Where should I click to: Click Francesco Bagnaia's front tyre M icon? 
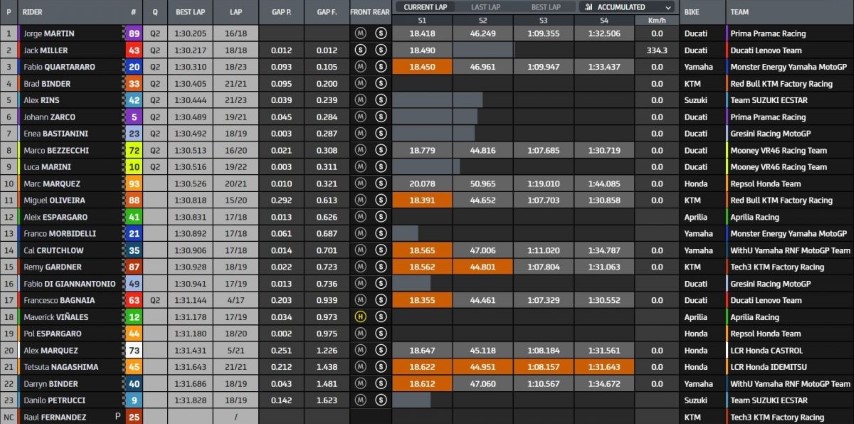360,300
